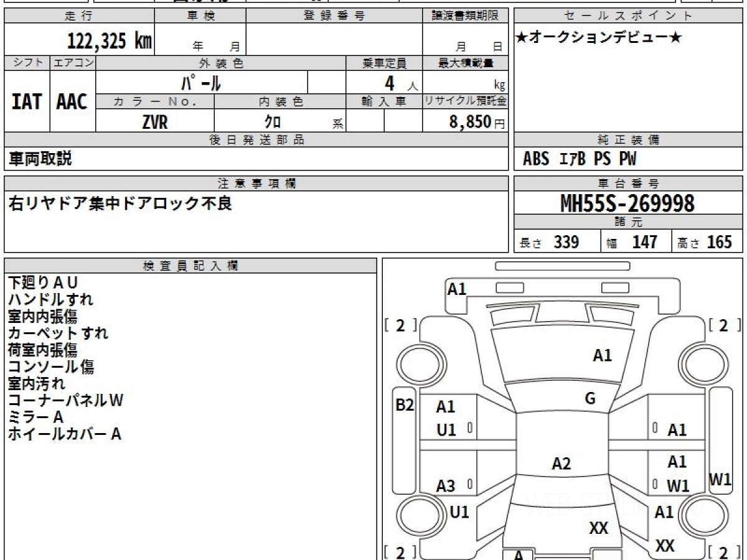Select the air conditioner value AAC
This screenshot has height=560, width=747.
pyautogui.click(x=72, y=103)
